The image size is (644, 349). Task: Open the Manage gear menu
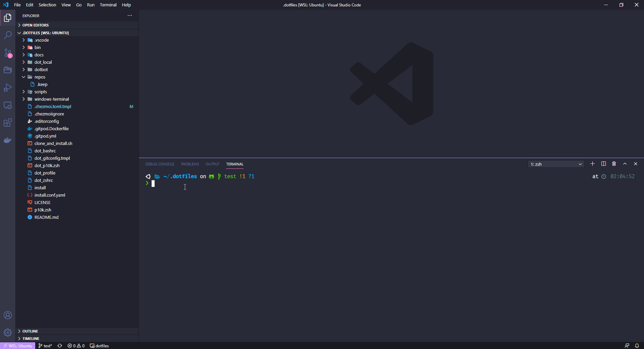[x=7, y=333]
